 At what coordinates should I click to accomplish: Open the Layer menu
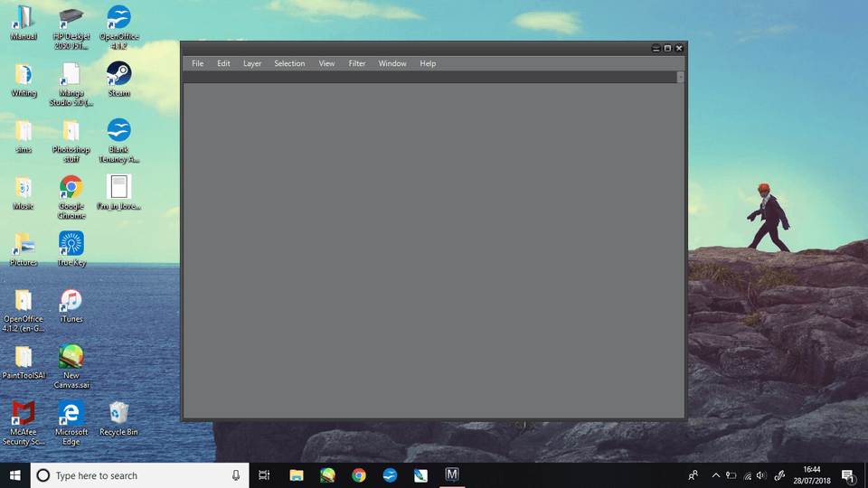(x=252, y=63)
